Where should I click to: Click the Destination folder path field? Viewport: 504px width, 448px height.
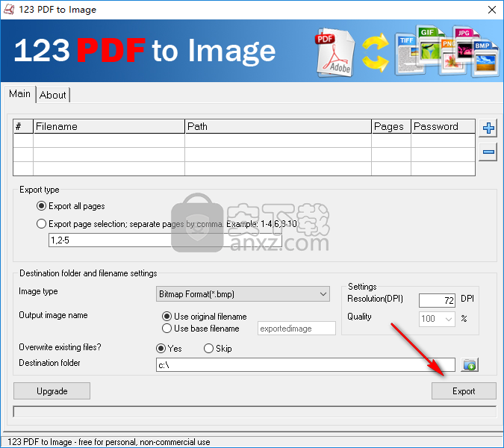[x=305, y=365]
